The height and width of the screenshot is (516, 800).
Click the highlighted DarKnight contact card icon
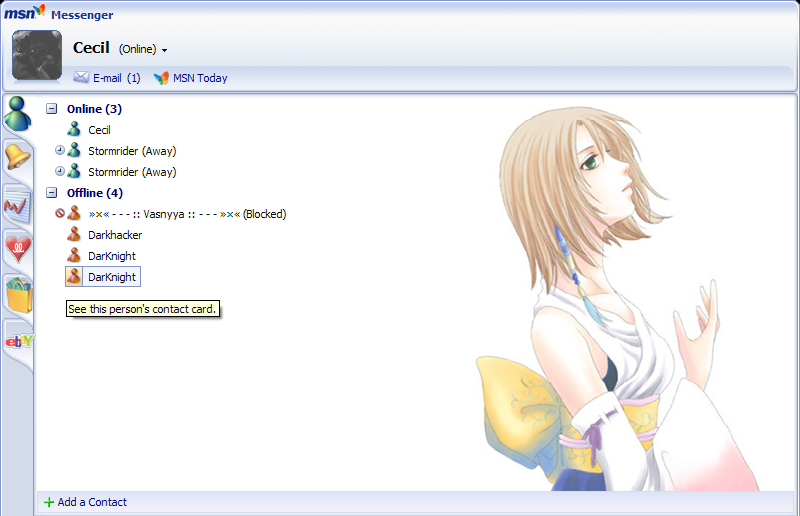[x=74, y=277]
